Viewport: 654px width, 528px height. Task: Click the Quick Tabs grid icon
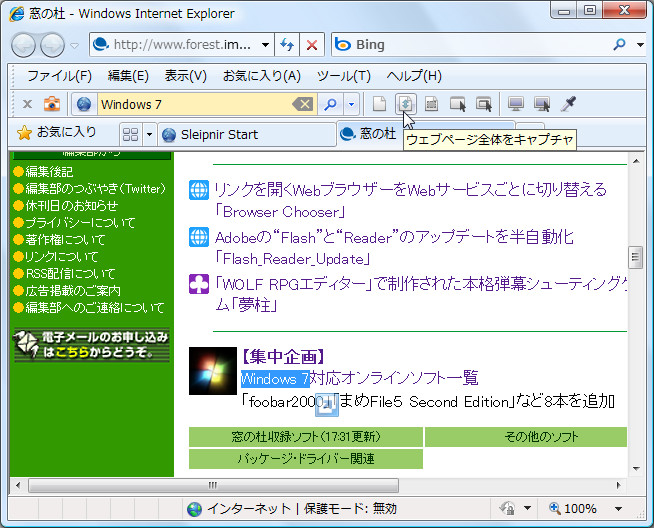coord(130,134)
